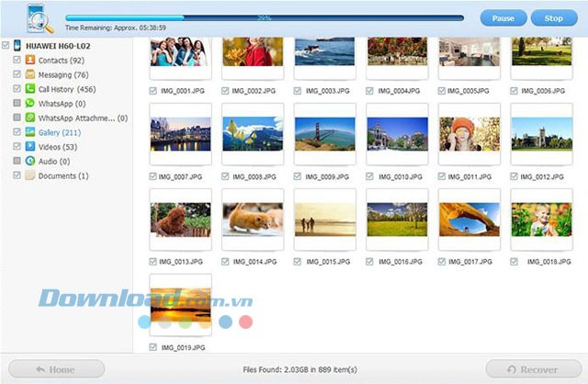Click the Documents folder icon

(30, 175)
